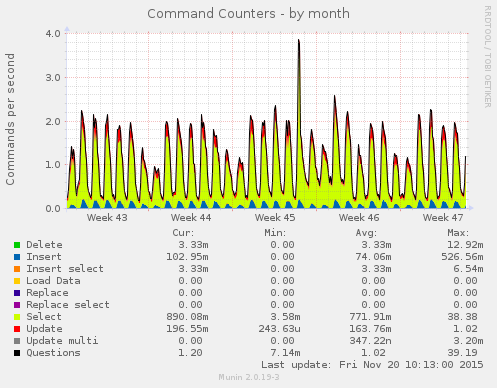Click the "Update multi" legend label
Screen dimensions: 497x388
coord(62,341)
